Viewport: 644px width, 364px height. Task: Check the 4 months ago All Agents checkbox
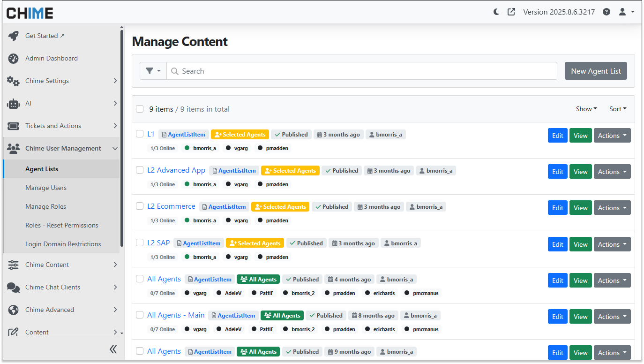(x=140, y=279)
